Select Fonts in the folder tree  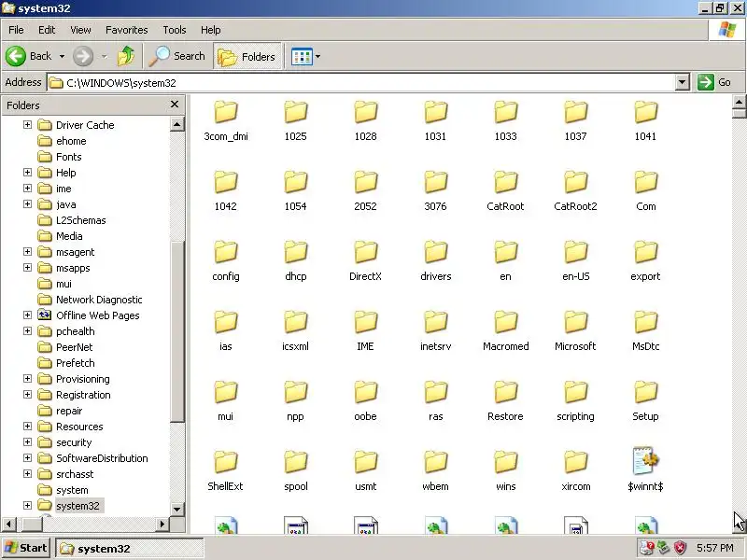(x=68, y=157)
